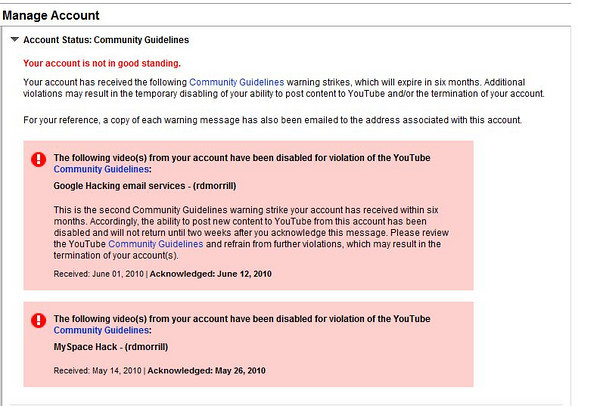This screenshot has width=600, height=406.
Task: Click the red not in good standing notice
Action: pos(102,63)
